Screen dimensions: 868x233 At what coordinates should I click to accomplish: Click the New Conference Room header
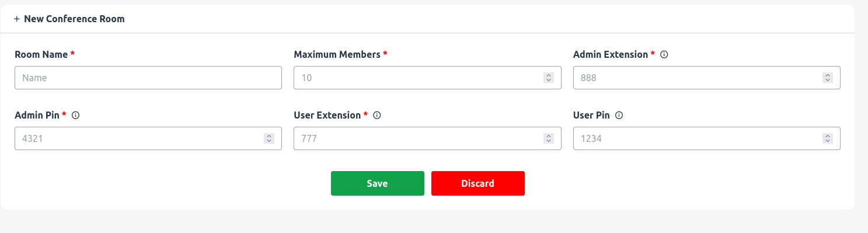(74, 19)
